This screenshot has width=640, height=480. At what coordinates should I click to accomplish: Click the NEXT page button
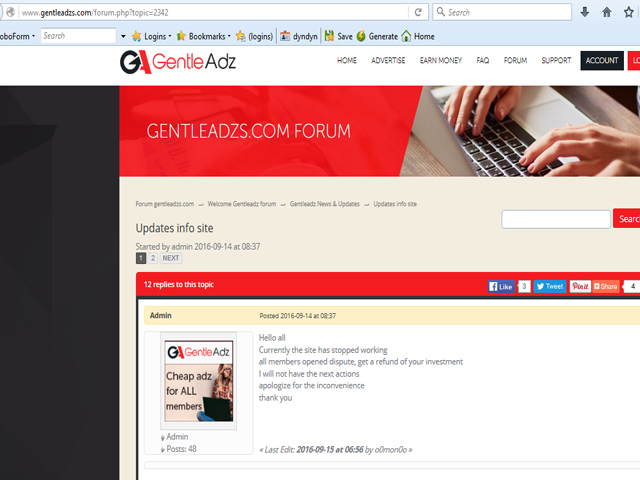tap(171, 258)
